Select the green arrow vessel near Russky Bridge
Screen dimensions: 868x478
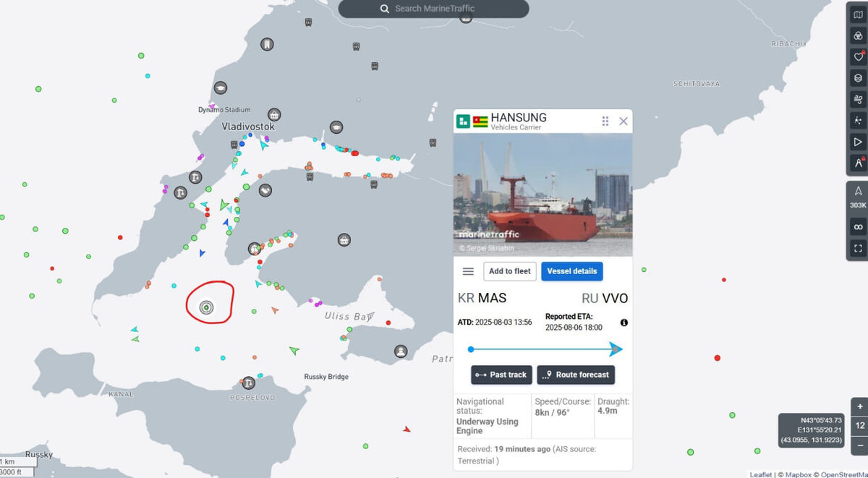click(294, 351)
